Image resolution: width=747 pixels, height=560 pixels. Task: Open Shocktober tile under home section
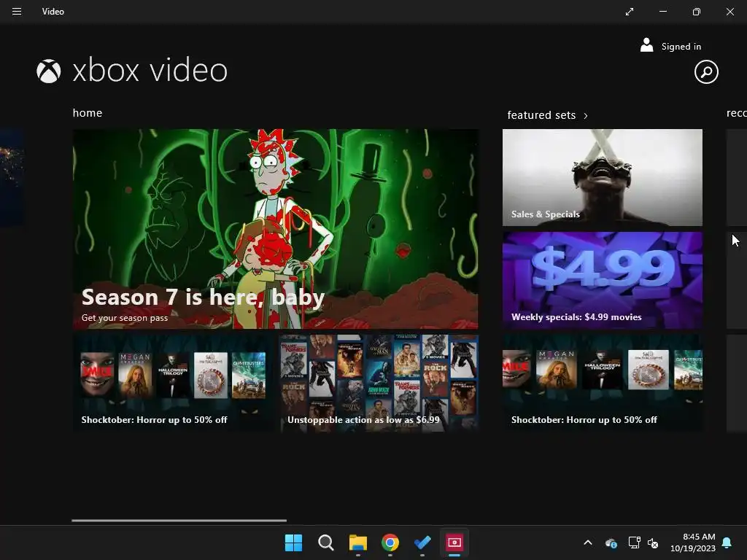(x=174, y=384)
